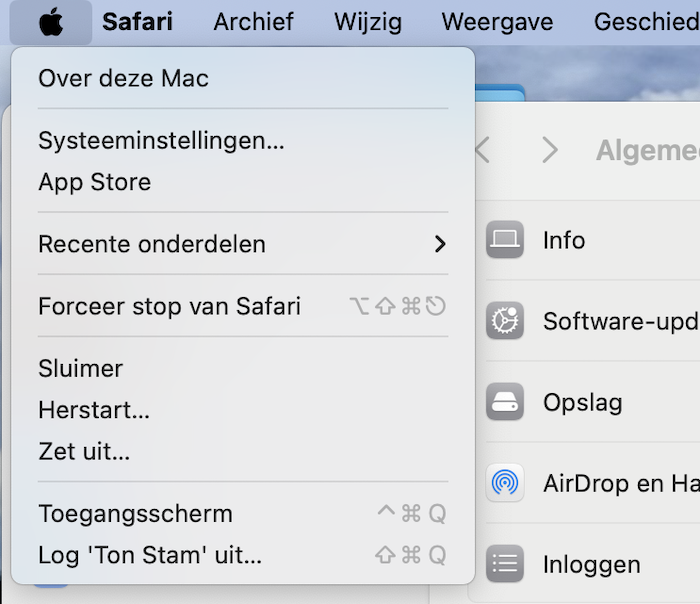Select Sluimer to sleep the Mac
The image size is (700, 604).
pos(81,368)
